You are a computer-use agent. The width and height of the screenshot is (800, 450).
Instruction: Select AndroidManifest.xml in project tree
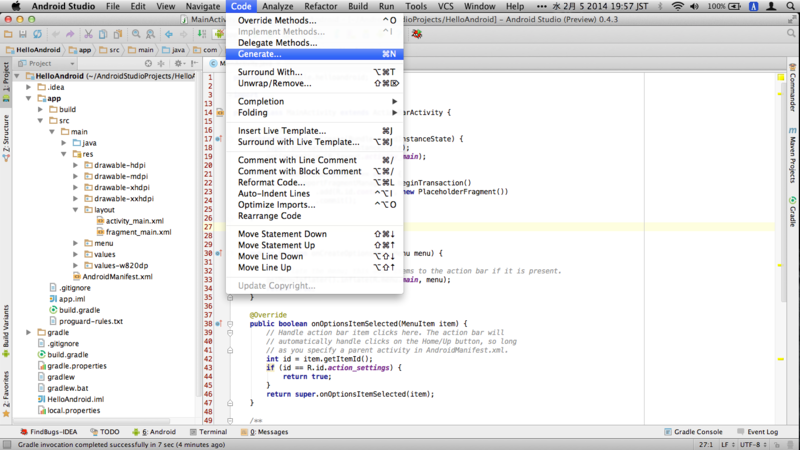click(x=113, y=277)
